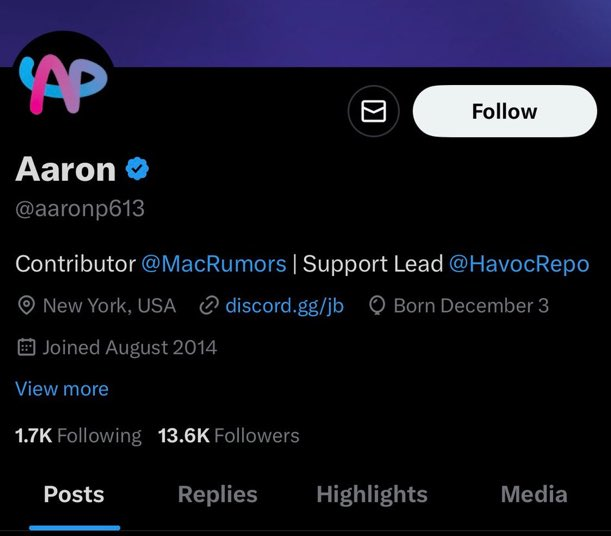Visit the discord.gg/jb link
The width and height of the screenshot is (611, 536).
(284, 306)
